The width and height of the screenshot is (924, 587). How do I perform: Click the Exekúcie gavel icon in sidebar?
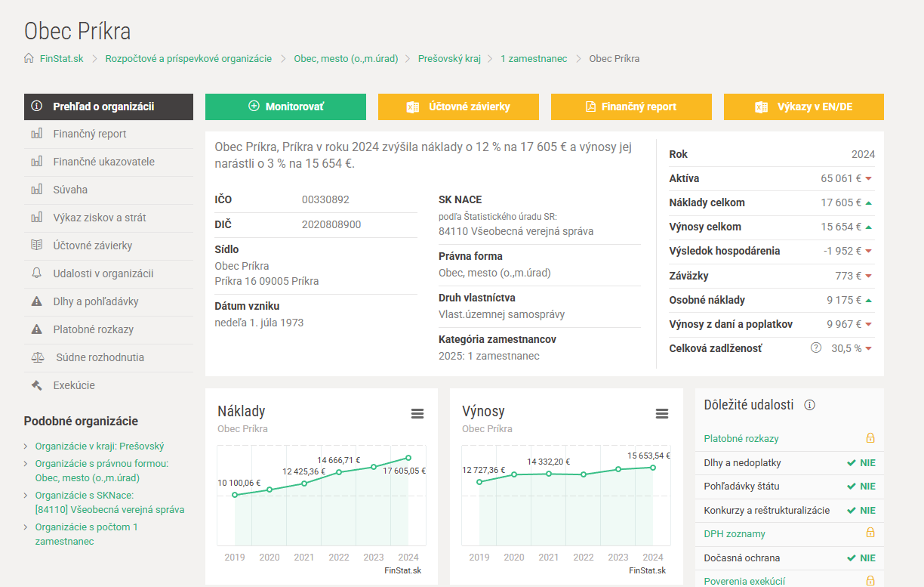pos(36,385)
